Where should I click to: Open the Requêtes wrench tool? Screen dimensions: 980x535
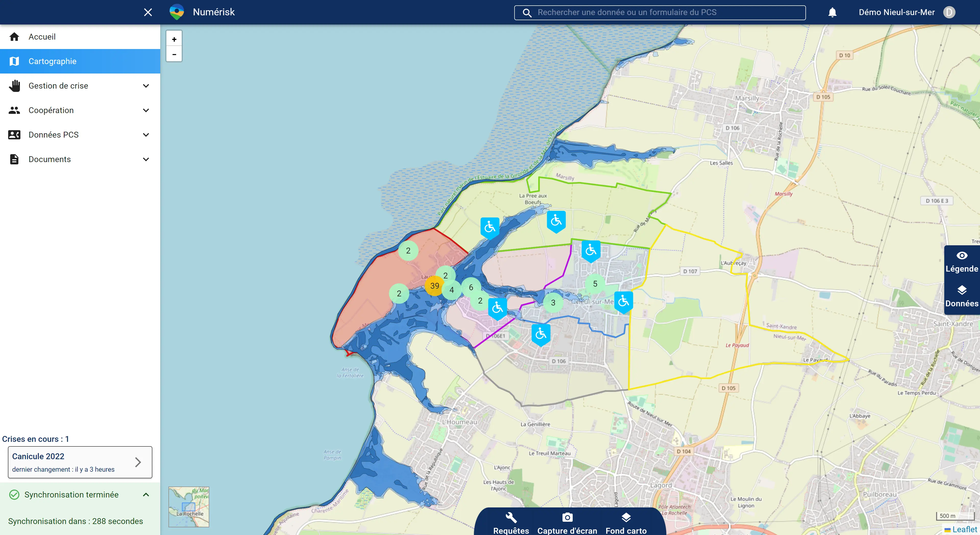click(511, 524)
